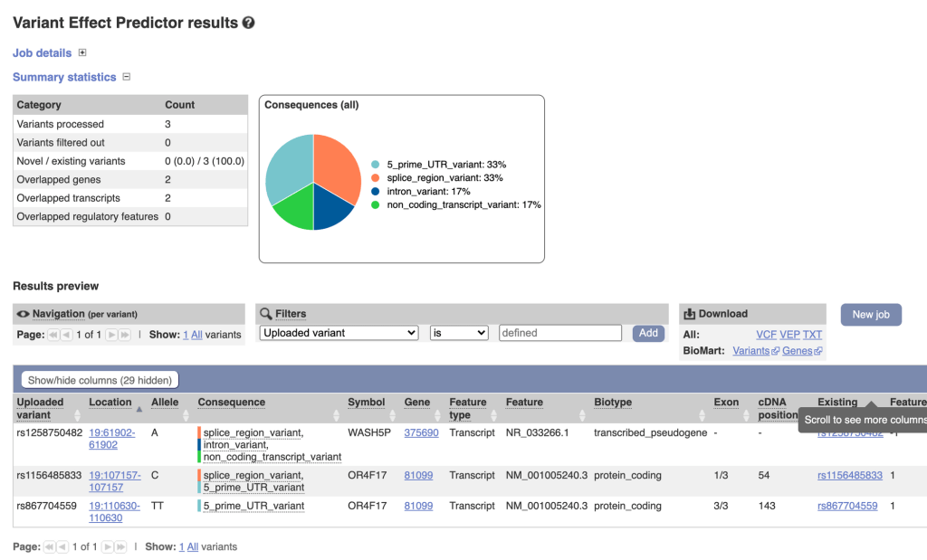Click the sort arrows on Location column
This screenshot has height=560, width=927.
click(x=139, y=409)
